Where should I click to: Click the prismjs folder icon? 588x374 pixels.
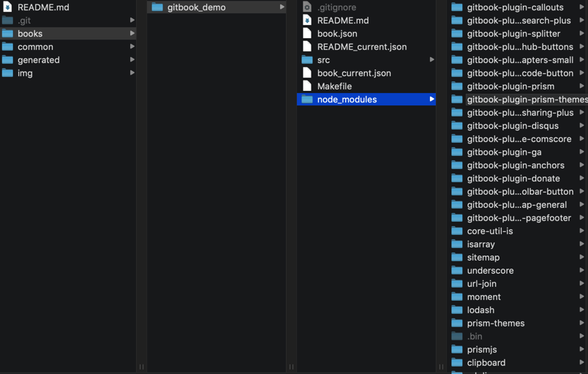pyautogui.click(x=457, y=349)
